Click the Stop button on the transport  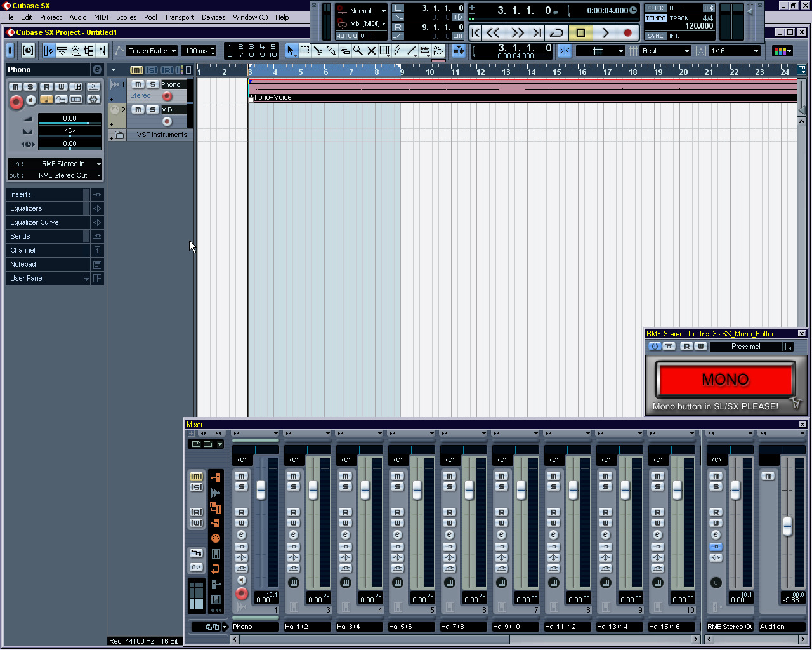click(x=580, y=32)
